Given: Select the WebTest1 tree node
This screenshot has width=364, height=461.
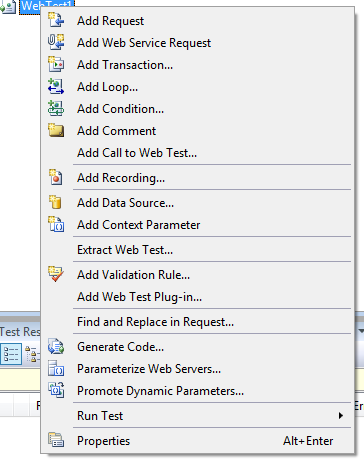Looking at the screenshot, I should click(x=47, y=5).
